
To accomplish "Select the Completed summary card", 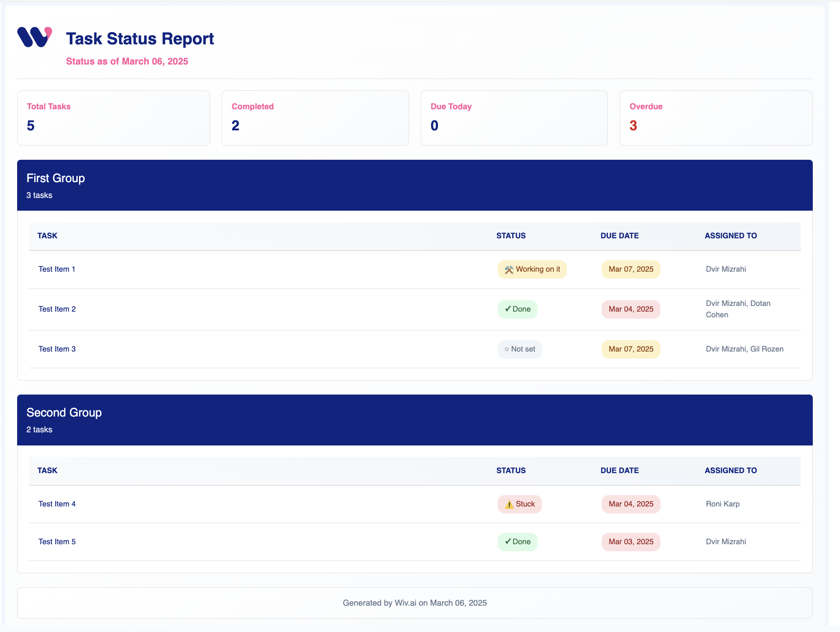I will 315,118.
